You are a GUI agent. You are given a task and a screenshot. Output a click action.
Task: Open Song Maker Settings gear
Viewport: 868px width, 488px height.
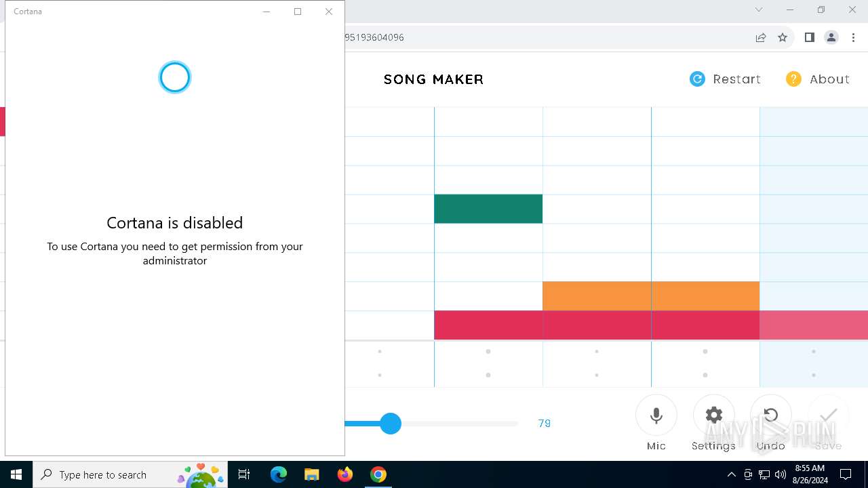point(713,415)
